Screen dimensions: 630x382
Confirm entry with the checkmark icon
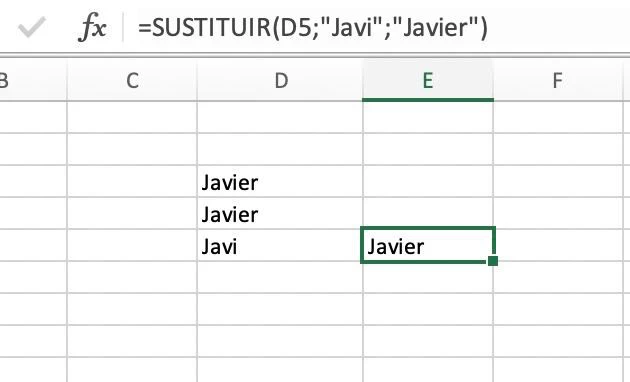tap(32, 27)
